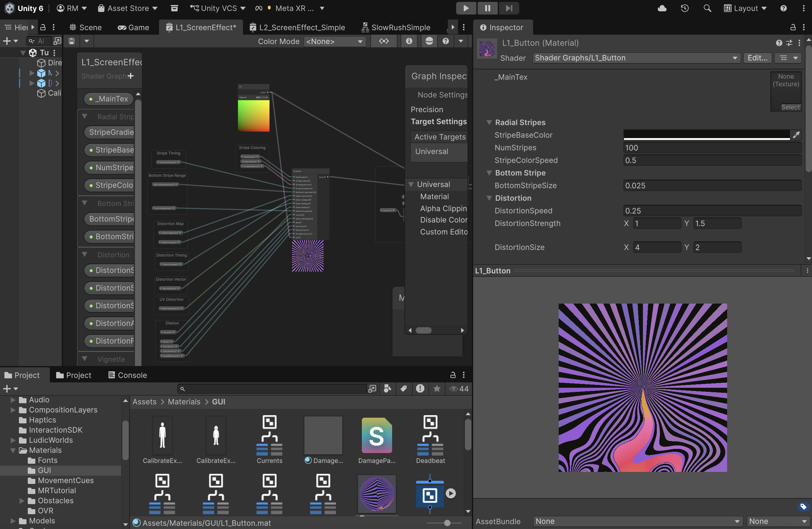Collapse the Universal target foldout
The width and height of the screenshot is (812, 529).
[411, 184]
